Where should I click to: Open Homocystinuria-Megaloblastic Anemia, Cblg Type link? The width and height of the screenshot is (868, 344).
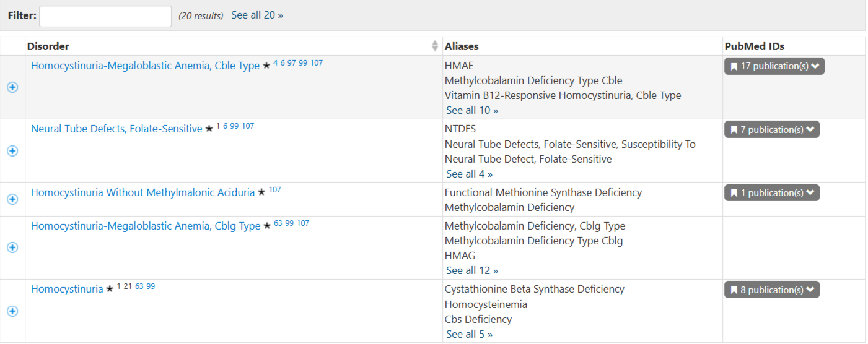(x=146, y=226)
